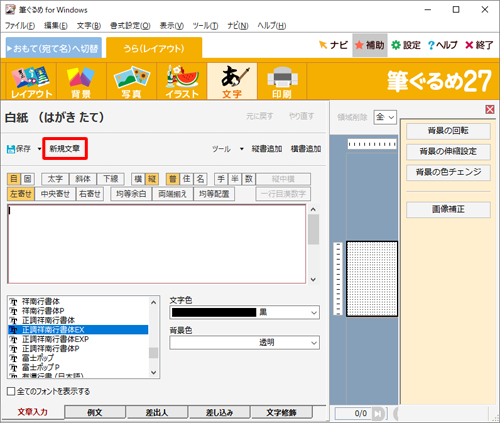Click inside the text input area
Viewport: 500px width, 423px height.
(157, 244)
